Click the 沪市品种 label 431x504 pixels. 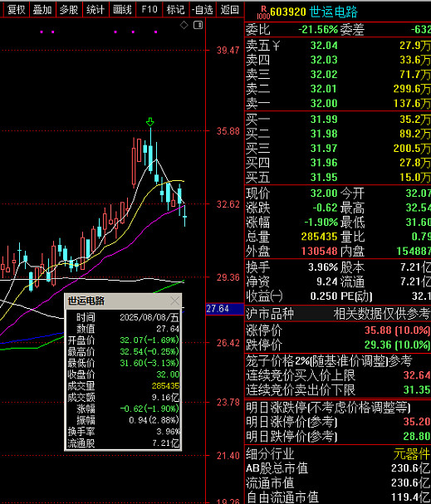(270, 313)
